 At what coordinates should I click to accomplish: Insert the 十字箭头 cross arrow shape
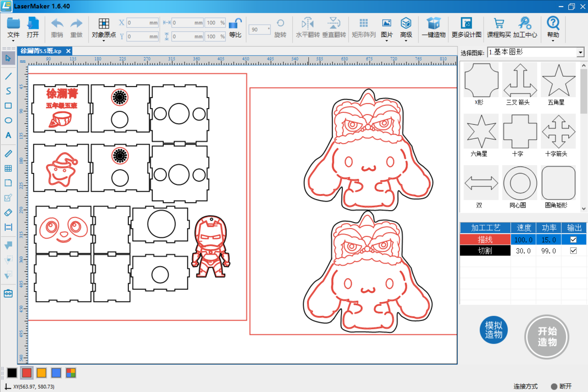558,132
